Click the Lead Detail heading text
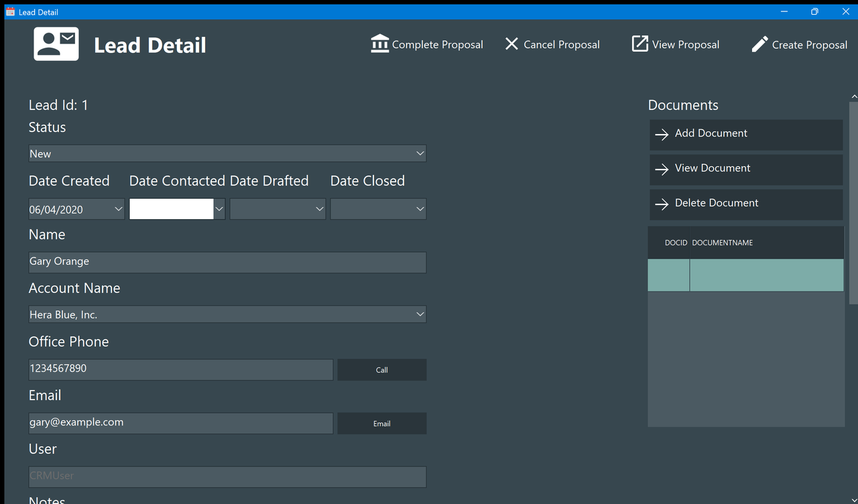The height and width of the screenshot is (504, 858). (150, 45)
